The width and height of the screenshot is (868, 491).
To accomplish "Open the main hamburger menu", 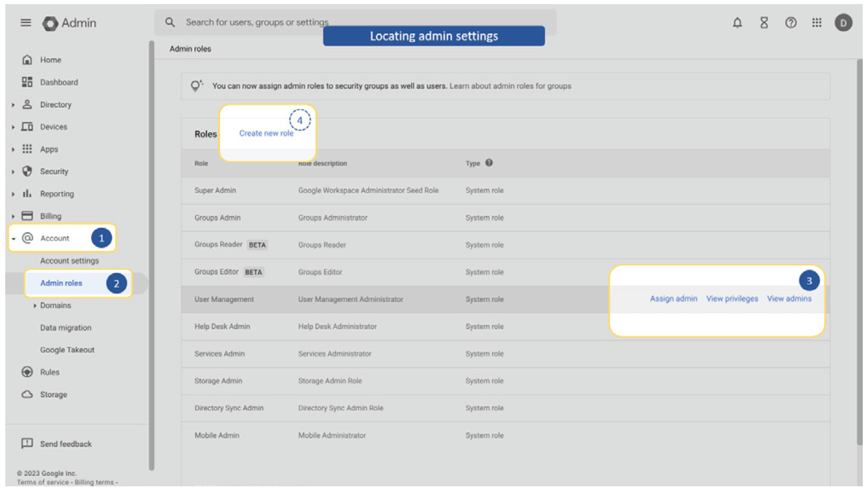I will [x=26, y=23].
